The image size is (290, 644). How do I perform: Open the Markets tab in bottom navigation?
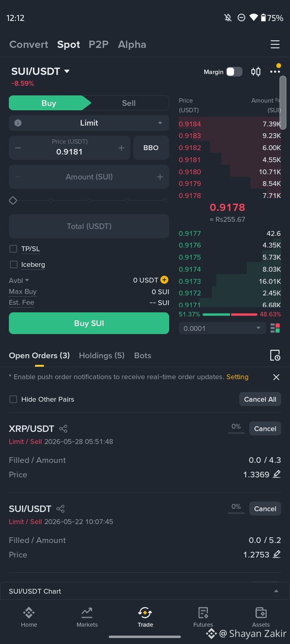coord(87,617)
